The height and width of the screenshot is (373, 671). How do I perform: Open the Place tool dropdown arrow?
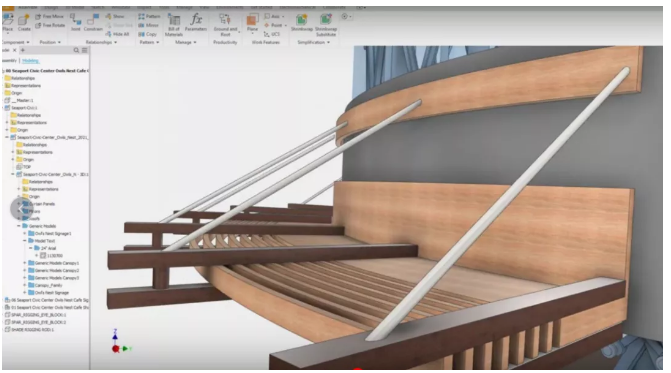point(8,33)
